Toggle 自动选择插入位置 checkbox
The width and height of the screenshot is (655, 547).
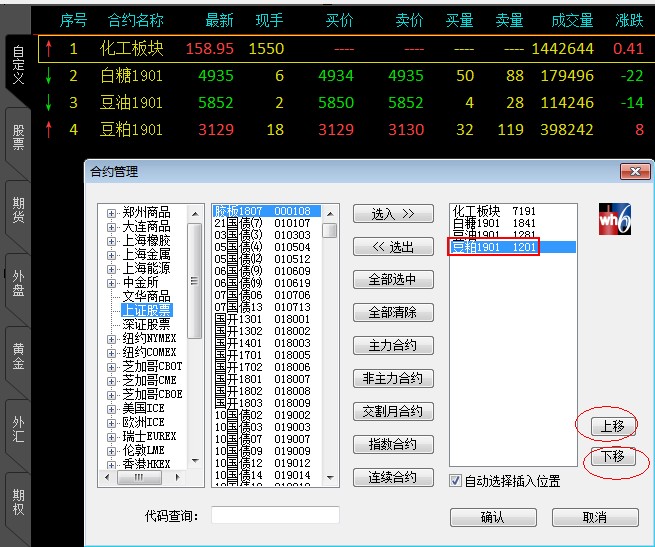[x=456, y=481]
